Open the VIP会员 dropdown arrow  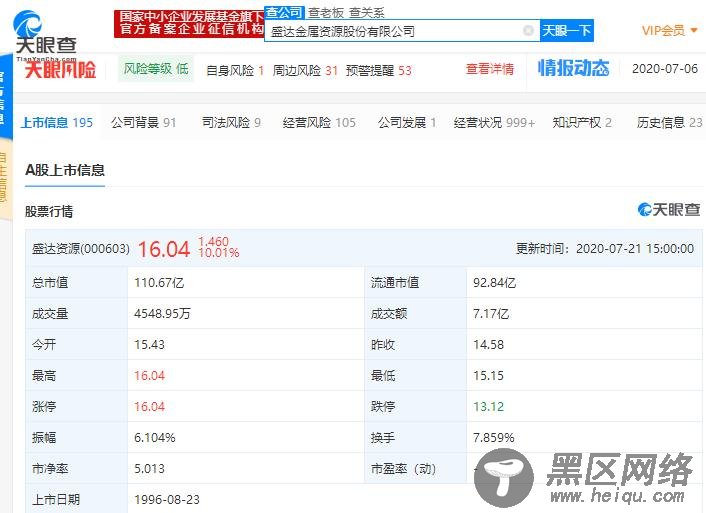[x=694, y=31]
